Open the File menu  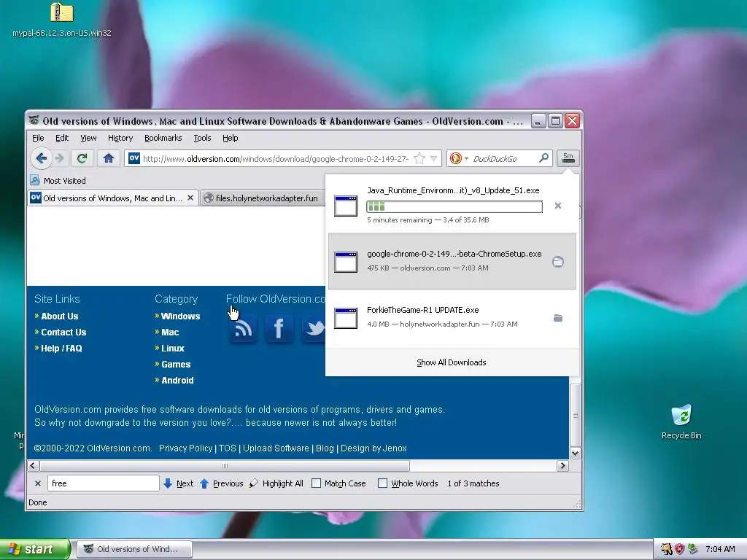point(38,138)
